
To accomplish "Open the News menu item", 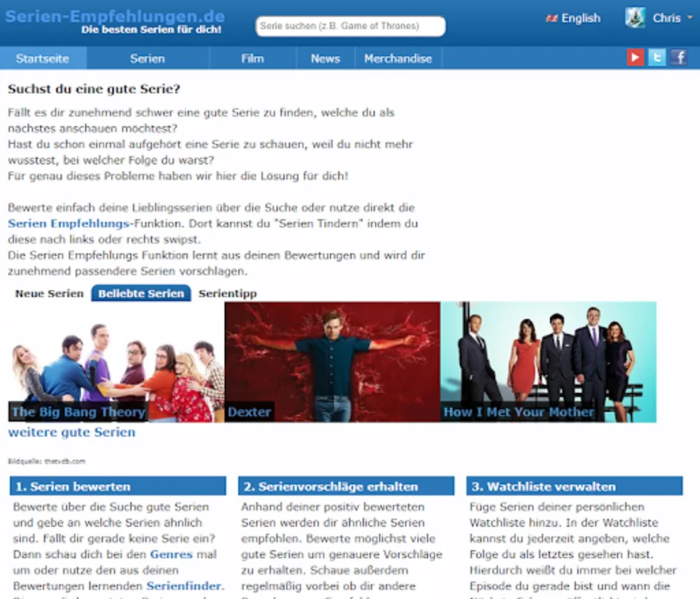I will [x=325, y=59].
